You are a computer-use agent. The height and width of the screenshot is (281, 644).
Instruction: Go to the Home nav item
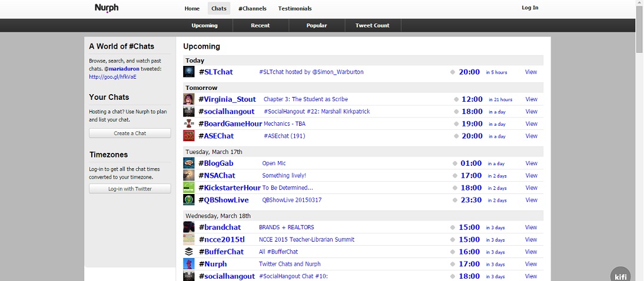coord(192,9)
